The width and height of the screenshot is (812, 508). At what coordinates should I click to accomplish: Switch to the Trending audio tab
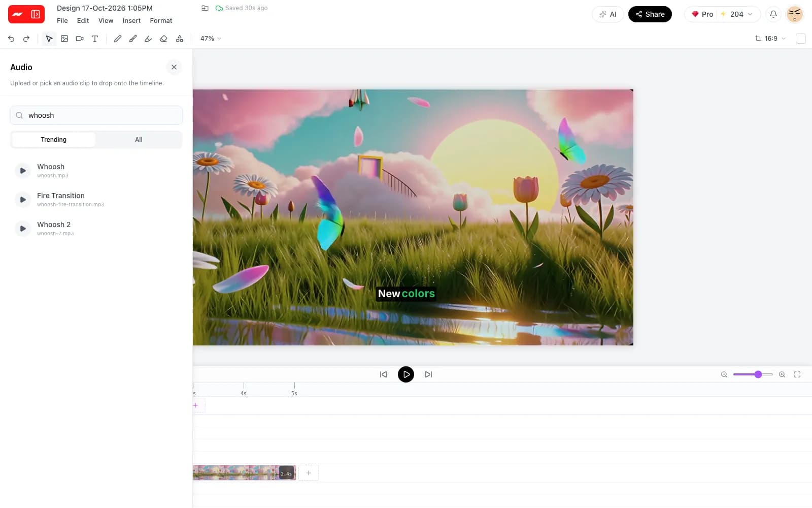(54, 140)
